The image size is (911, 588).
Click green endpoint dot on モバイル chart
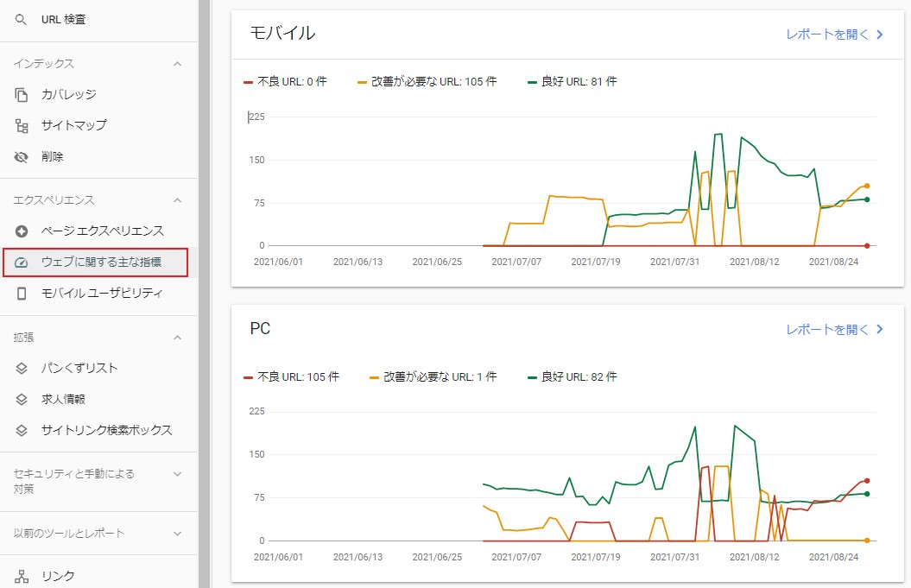(867, 199)
